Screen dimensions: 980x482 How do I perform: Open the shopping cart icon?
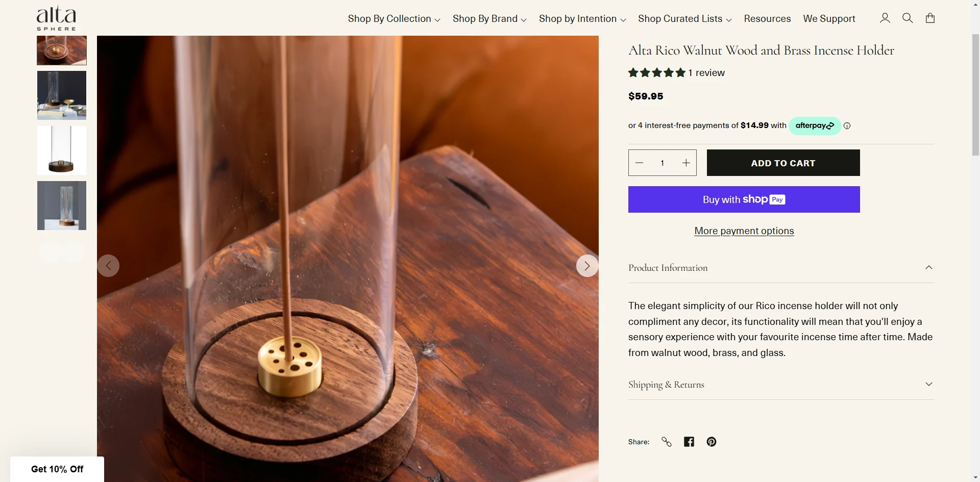point(930,18)
